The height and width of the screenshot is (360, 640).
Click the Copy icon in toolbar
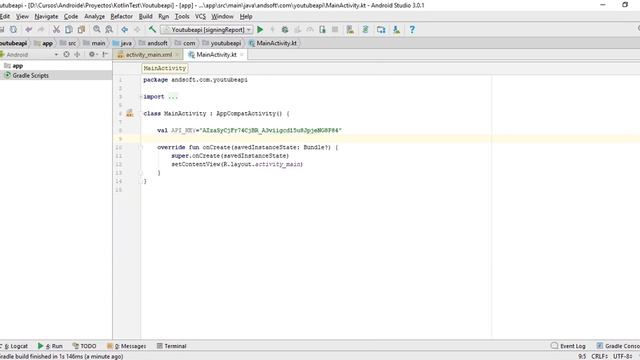(x=69, y=29)
